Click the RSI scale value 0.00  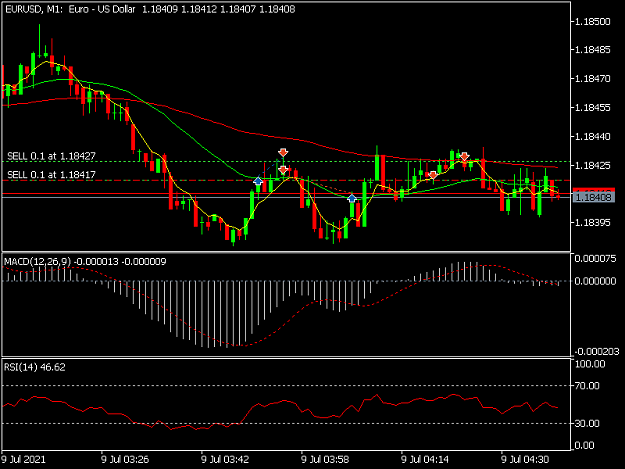coord(584,445)
